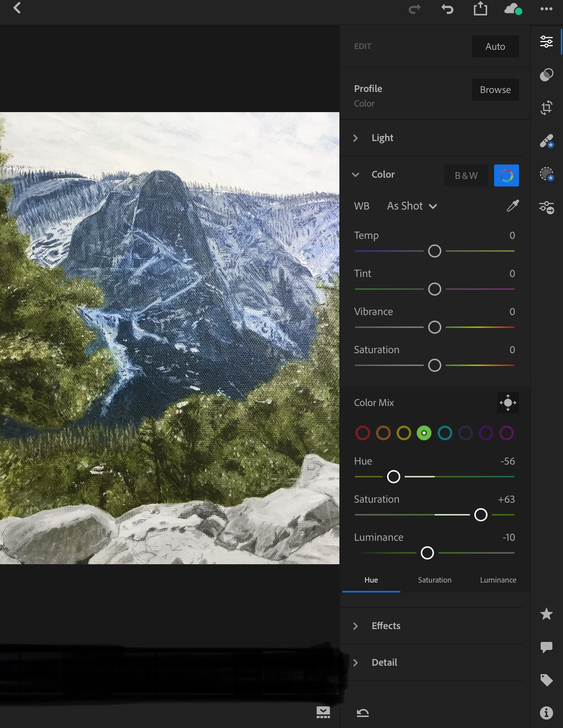
Task: Click the redo arrow icon
Action: (x=415, y=9)
